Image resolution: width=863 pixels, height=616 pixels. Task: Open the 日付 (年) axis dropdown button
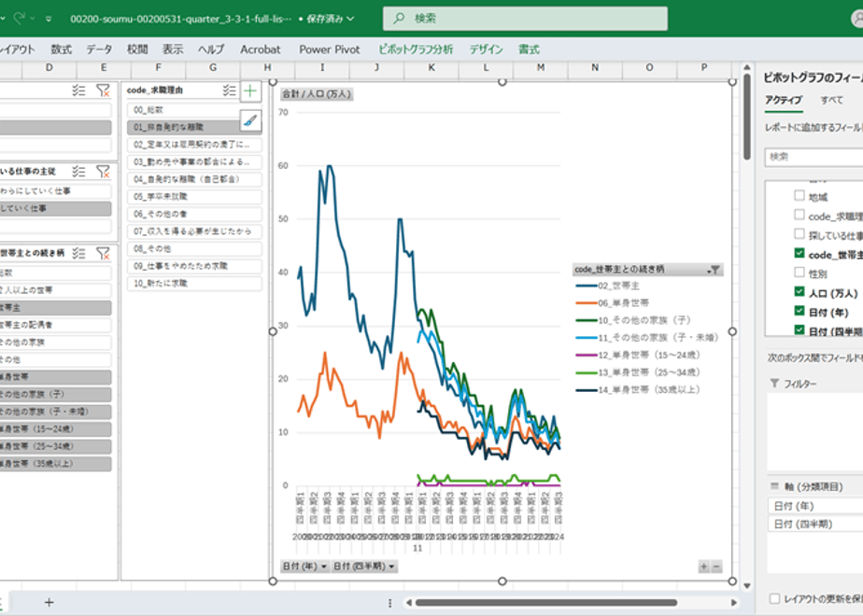click(304, 566)
